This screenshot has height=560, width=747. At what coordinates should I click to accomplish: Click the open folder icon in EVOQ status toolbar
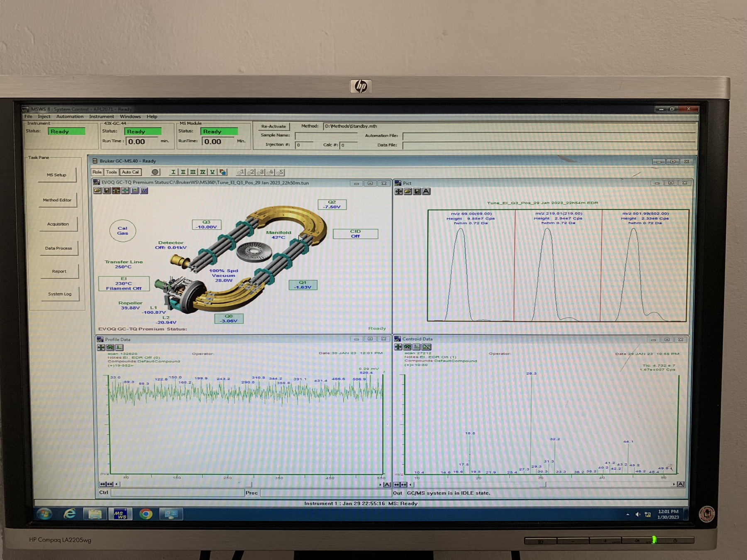97,191
